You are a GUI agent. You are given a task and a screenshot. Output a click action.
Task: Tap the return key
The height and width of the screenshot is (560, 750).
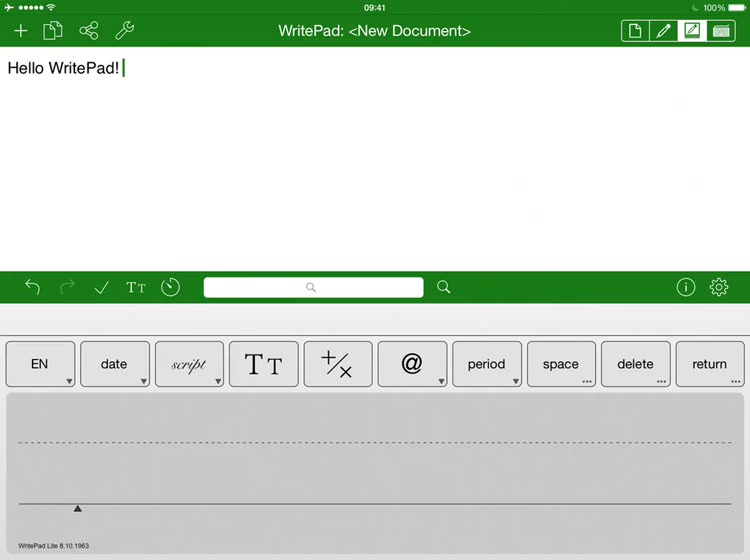(x=710, y=364)
